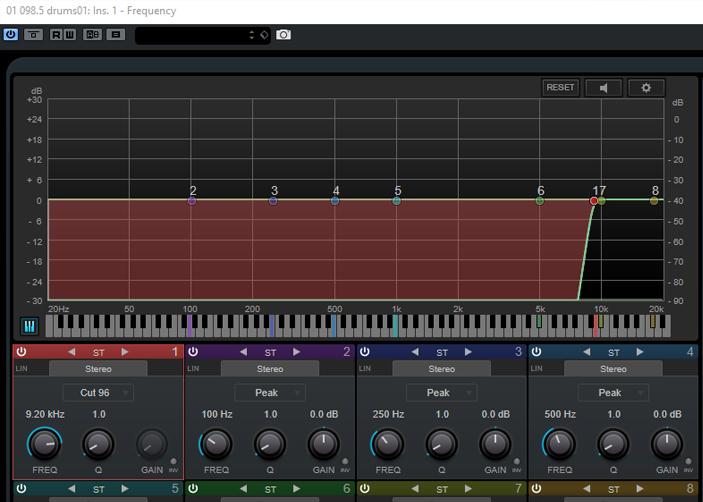Click the band 1 FREQ knob
This screenshot has width=703, height=502.
pos(43,443)
